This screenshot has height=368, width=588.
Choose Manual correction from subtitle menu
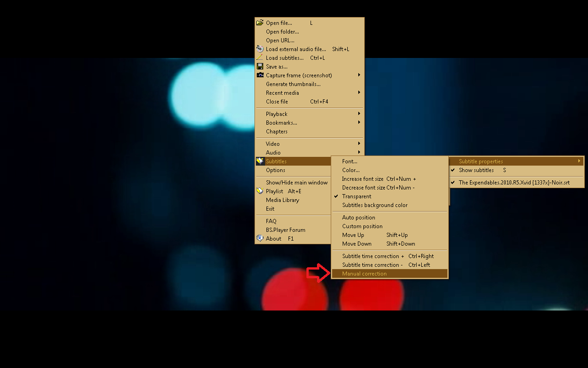364,274
